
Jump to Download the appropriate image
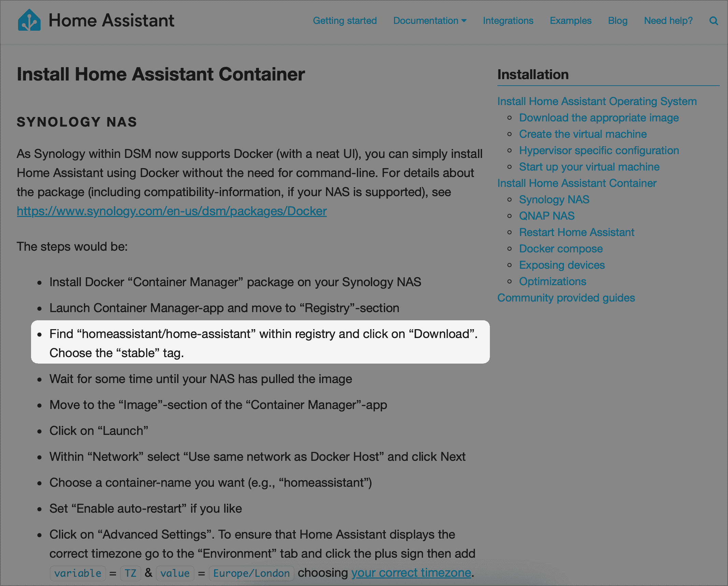[x=599, y=118]
